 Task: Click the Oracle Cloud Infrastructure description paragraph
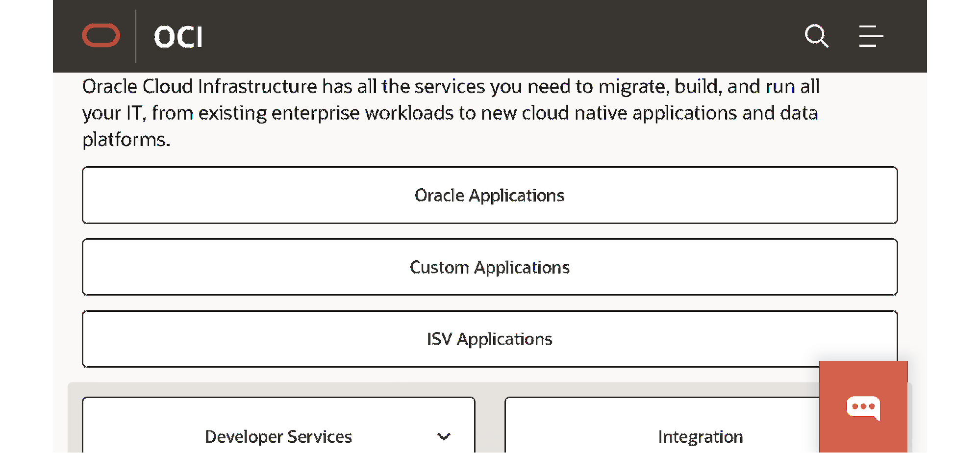coord(451,113)
